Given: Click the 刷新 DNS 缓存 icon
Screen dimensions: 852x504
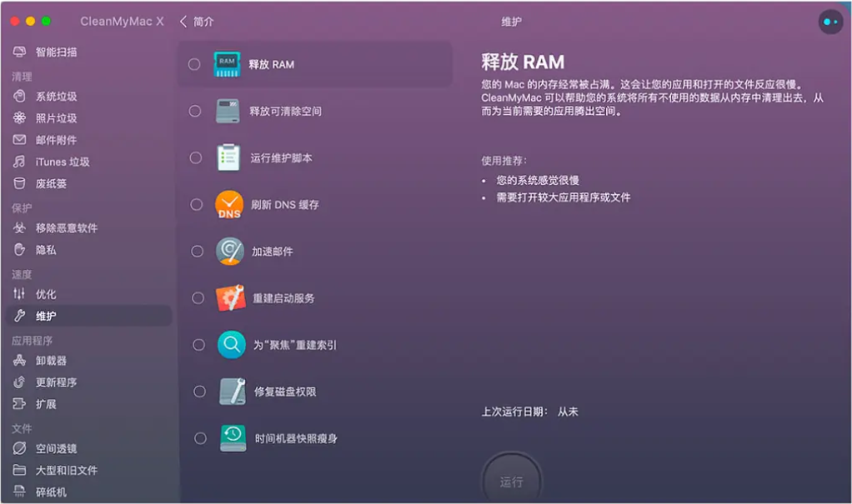Looking at the screenshot, I should pyautogui.click(x=229, y=205).
